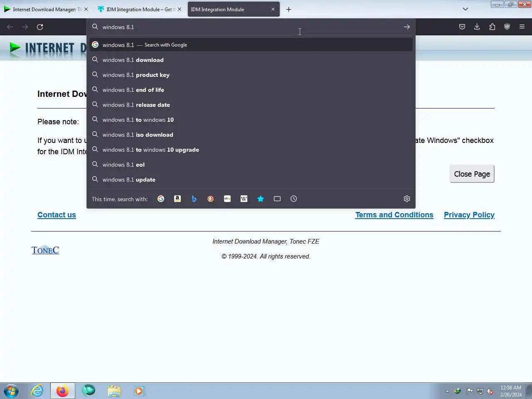Open network status tray icon

(480, 391)
